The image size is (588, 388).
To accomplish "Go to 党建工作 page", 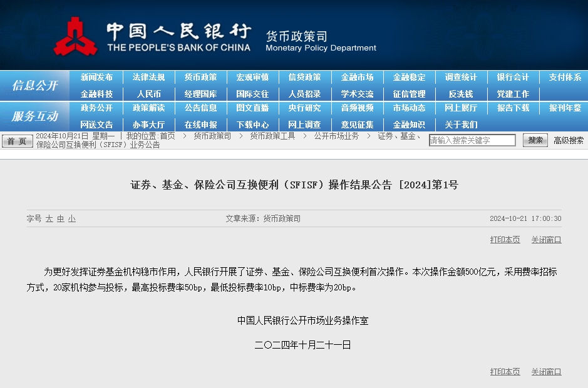I will (513, 94).
